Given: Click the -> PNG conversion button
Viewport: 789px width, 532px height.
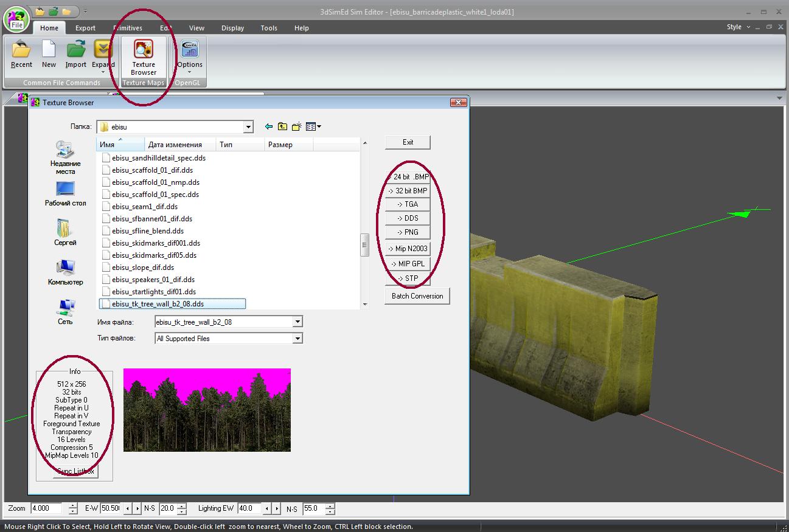Looking at the screenshot, I should 408,232.
